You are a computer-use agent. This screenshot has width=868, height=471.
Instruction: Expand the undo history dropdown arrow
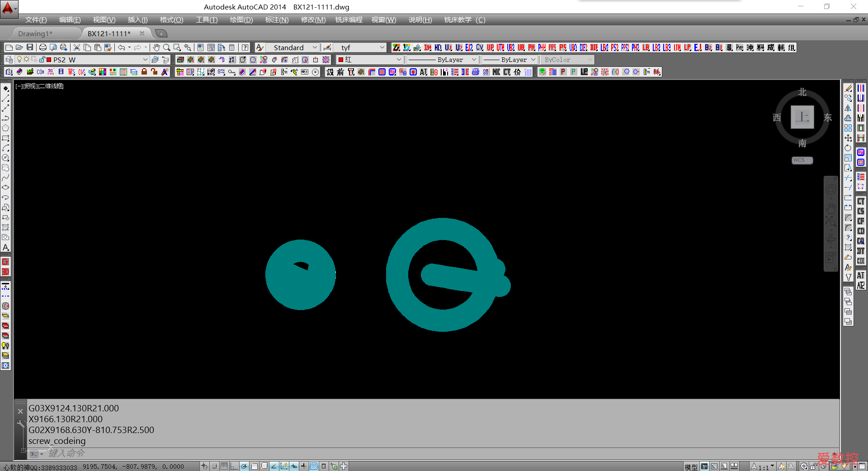(x=130, y=47)
